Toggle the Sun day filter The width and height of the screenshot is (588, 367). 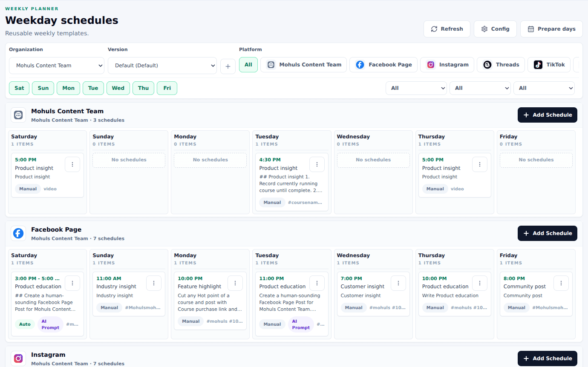43,88
